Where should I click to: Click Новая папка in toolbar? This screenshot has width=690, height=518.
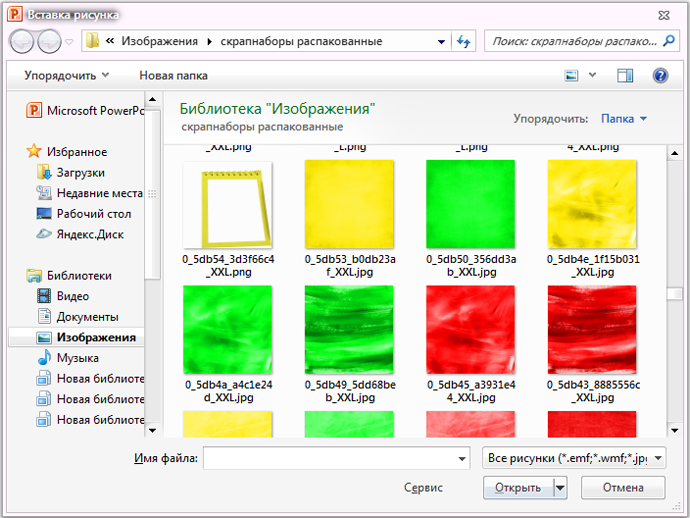[173, 75]
